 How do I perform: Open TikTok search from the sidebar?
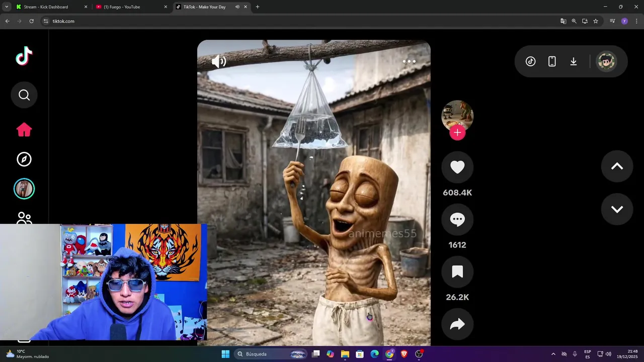point(24,95)
